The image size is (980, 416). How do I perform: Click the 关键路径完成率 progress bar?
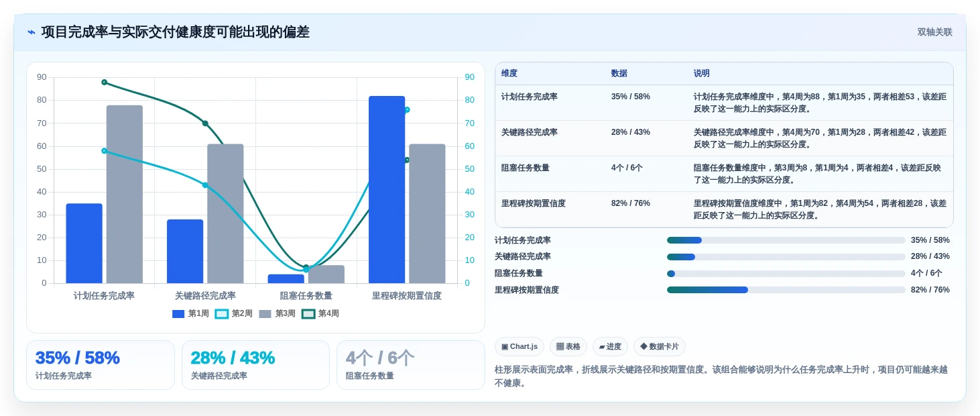point(786,257)
